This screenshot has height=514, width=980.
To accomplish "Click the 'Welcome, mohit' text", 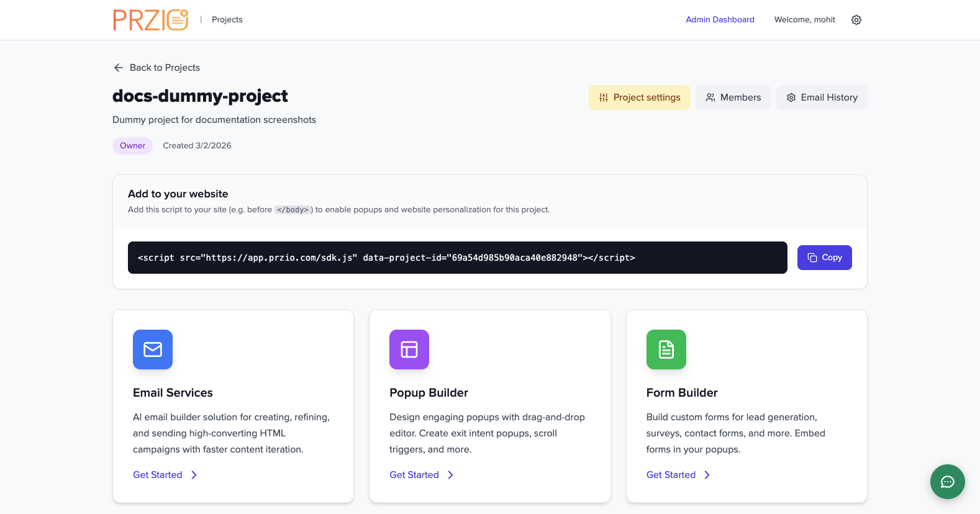I will (805, 20).
